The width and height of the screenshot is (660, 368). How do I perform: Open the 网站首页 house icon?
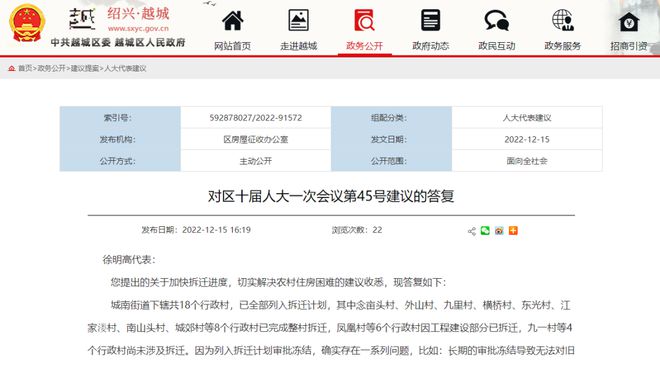(x=233, y=20)
